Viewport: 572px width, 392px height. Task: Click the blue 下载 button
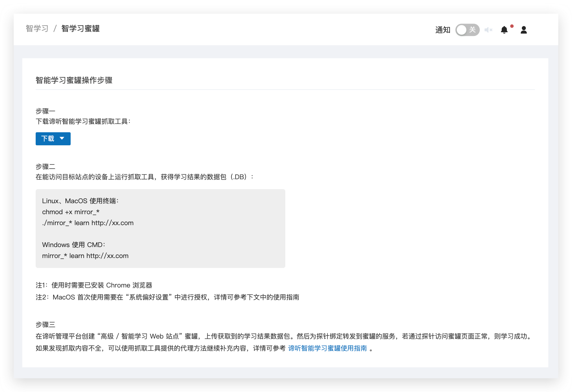(x=48, y=138)
